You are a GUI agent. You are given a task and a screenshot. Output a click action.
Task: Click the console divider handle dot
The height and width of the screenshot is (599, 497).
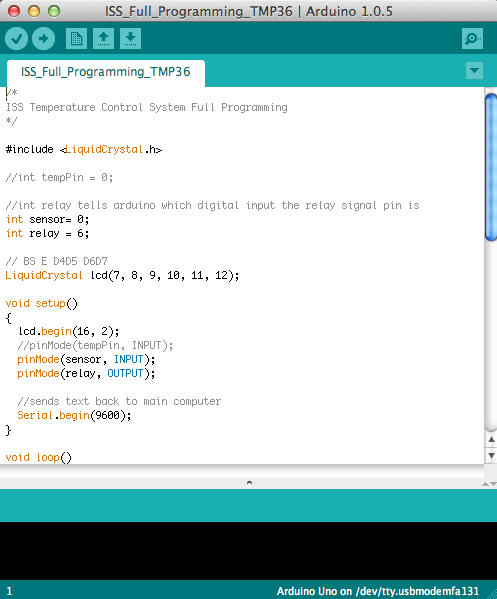click(x=249, y=483)
